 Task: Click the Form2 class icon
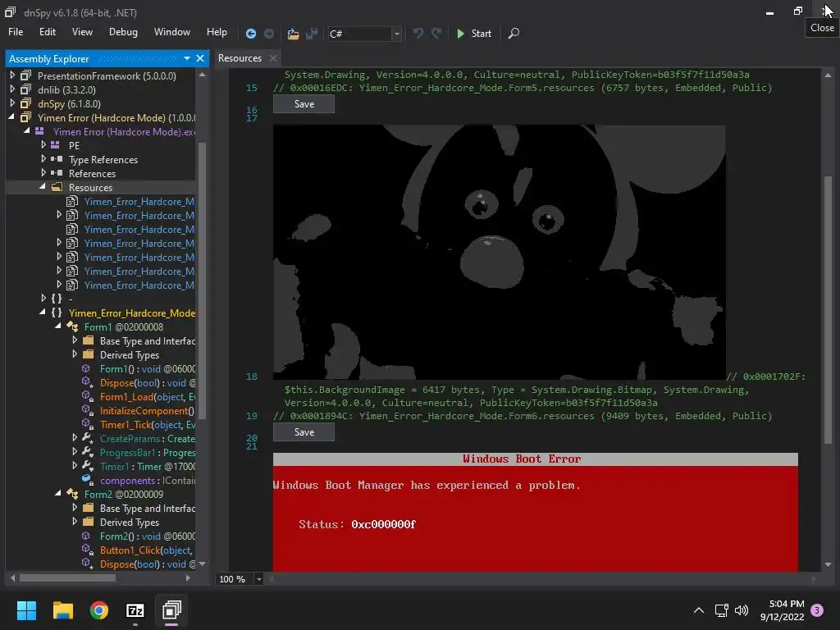click(x=72, y=494)
